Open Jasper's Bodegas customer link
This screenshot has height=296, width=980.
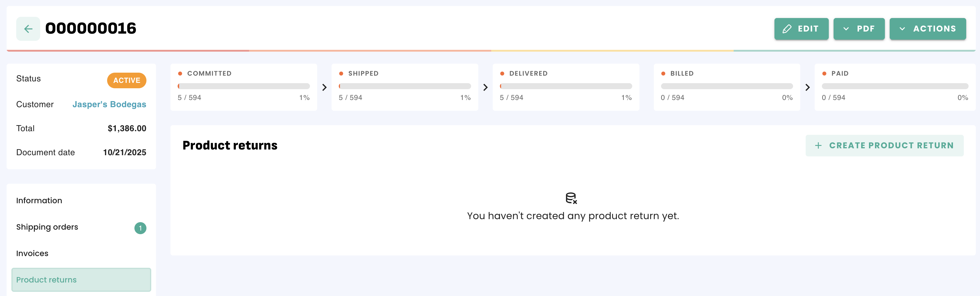tap(109, 104)
